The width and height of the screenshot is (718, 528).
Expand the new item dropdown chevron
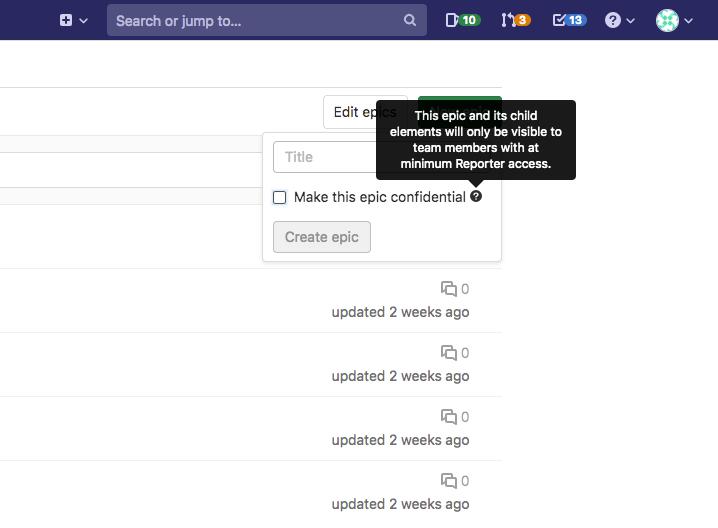[x=83, y=20]
